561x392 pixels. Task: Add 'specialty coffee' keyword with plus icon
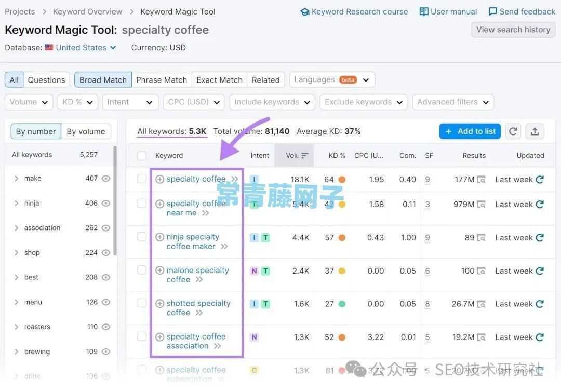tap(160, 179)
